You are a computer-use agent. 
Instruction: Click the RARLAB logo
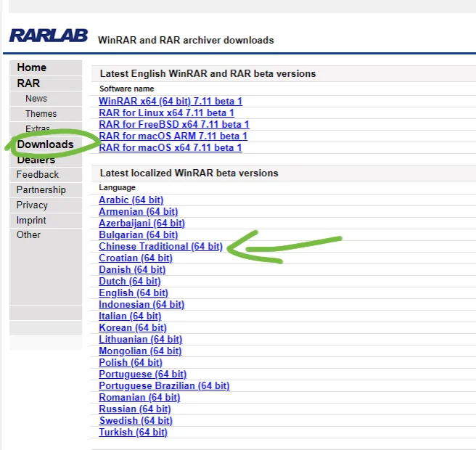click(49, 36)
